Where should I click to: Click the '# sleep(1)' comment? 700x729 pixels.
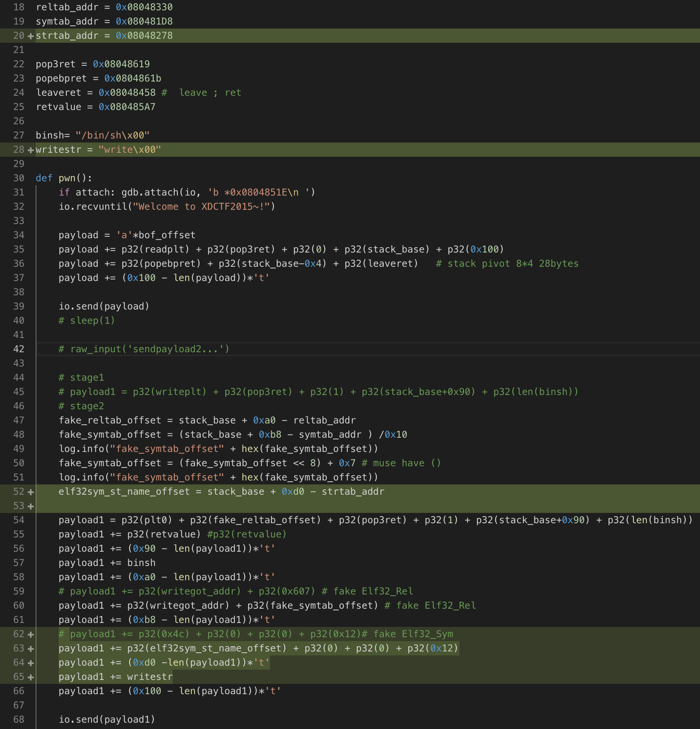coord(87,321)
